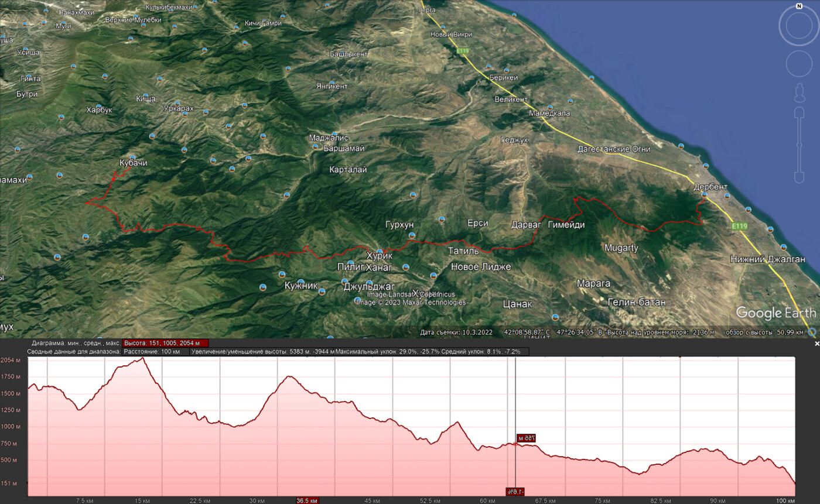Click zoom-in button atop zoom slider
820x504 pixels.
click(x=799, y=112)
